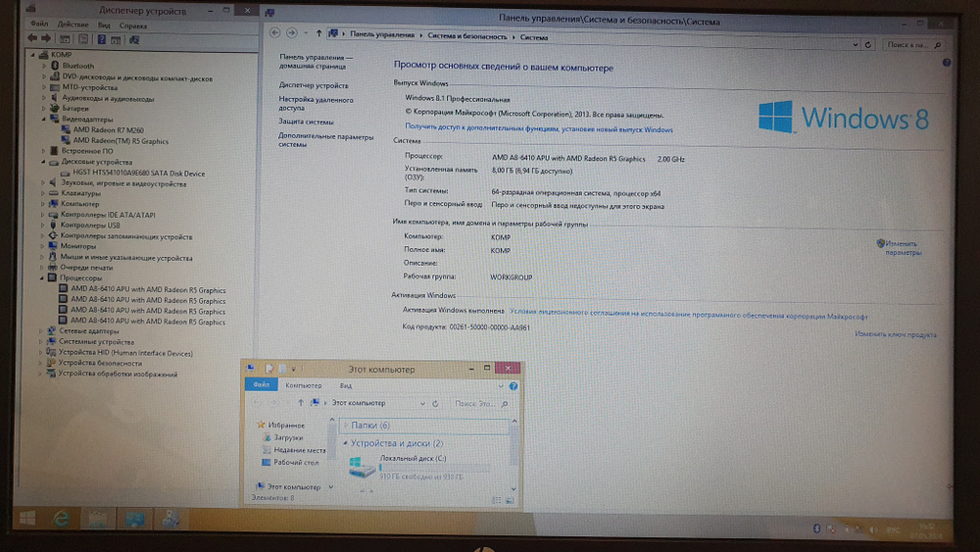
Task: Select Локальный диск (C:) drive icon
Action: click(x=362, y=467)
